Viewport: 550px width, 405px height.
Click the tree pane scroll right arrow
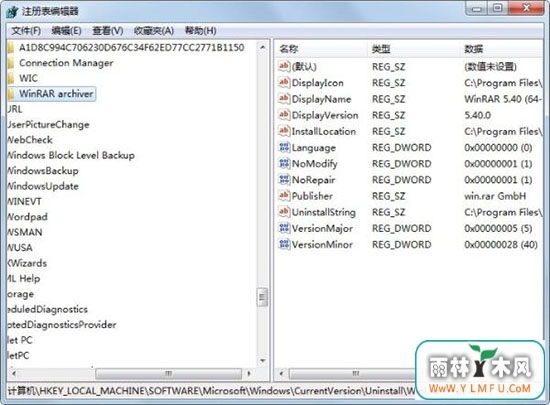(249, 373)
